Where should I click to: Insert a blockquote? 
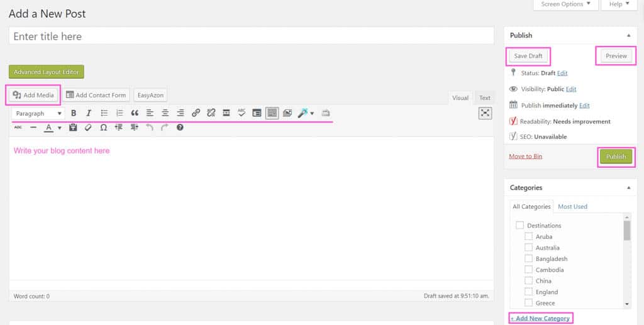135,113
